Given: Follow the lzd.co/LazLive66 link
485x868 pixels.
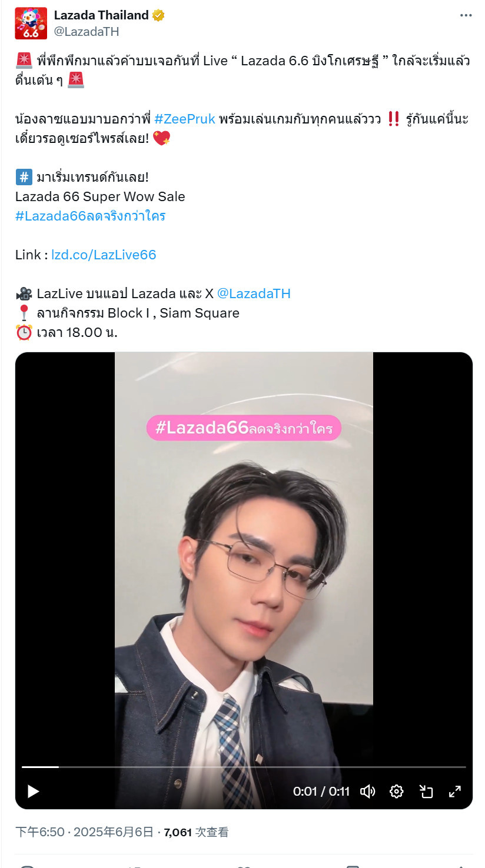Looking at the screenshot, I should click(104, 255).
